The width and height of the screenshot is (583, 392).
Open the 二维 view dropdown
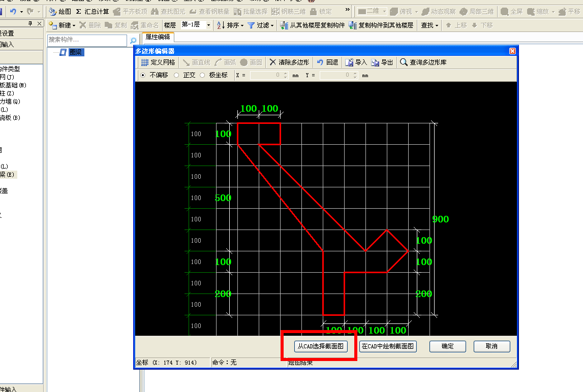384,12
